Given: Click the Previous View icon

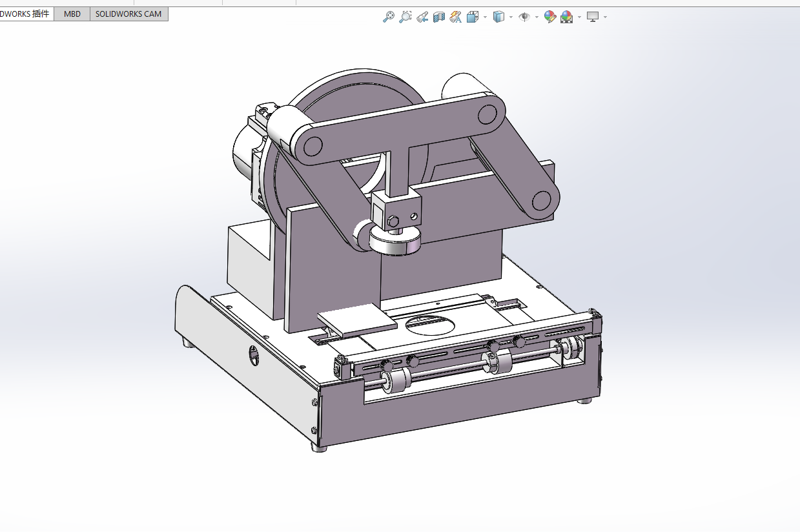Looking at the screenshot, I should pos(422,17).
